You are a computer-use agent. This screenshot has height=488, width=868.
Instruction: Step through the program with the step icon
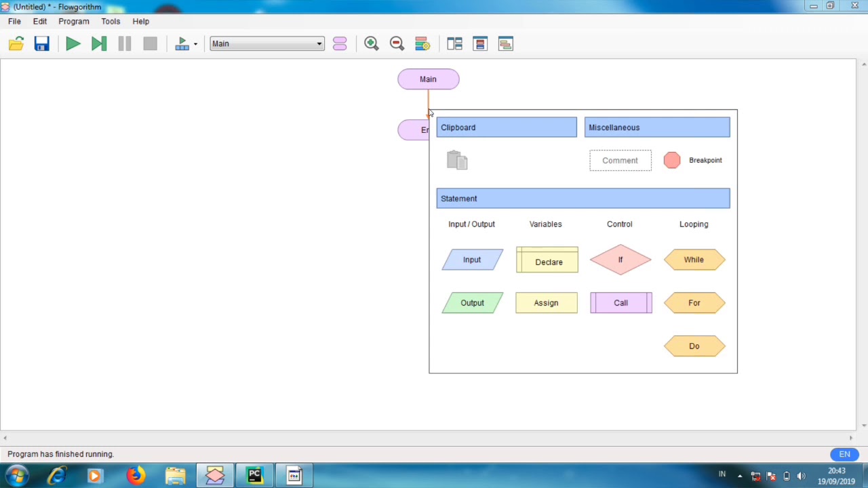point(99,44)
